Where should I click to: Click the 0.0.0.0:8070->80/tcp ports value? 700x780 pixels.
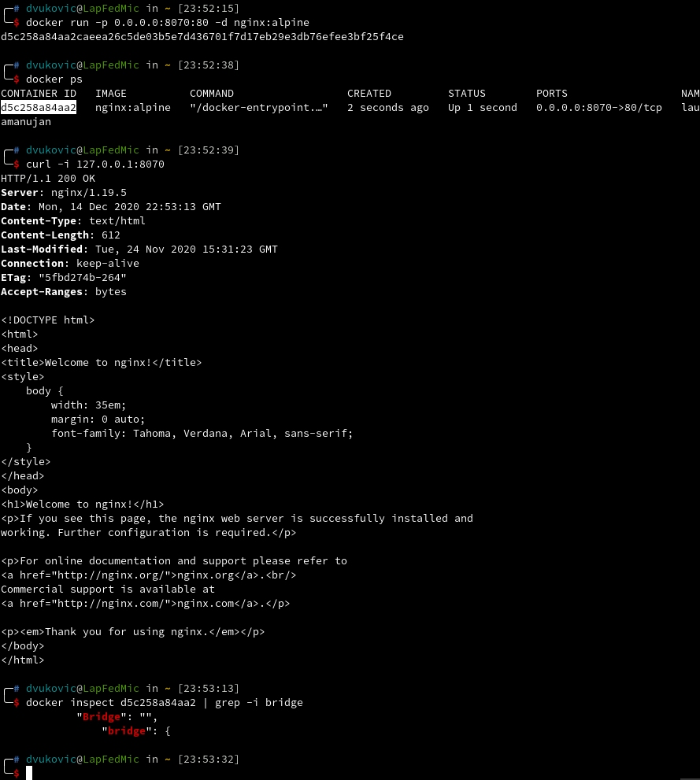click(599, 108)
